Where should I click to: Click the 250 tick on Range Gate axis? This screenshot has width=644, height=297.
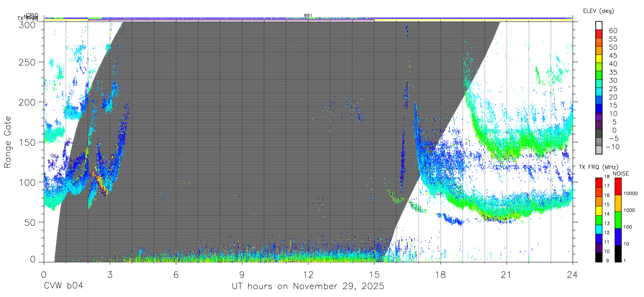click(x=27, y=62)
